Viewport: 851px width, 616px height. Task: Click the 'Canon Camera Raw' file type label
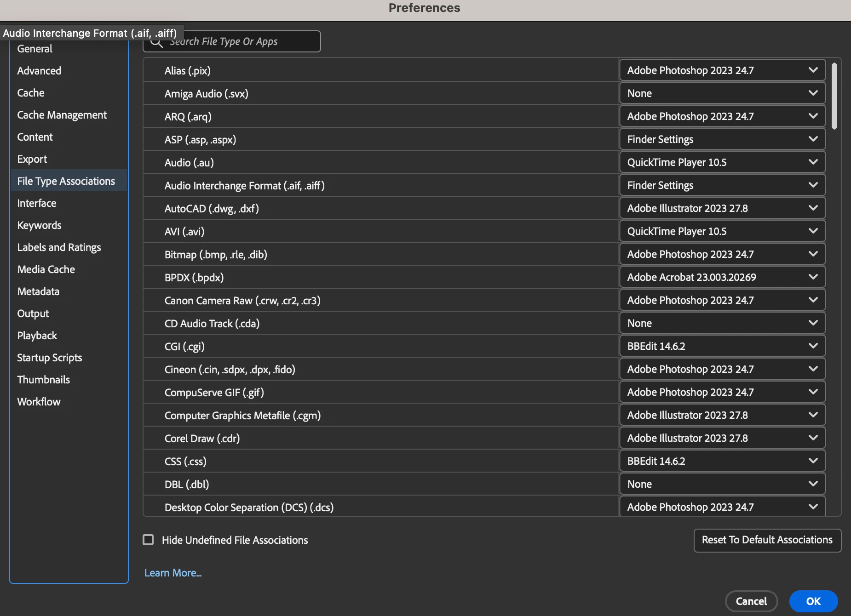pyautogui.click(x=242, y=301)
